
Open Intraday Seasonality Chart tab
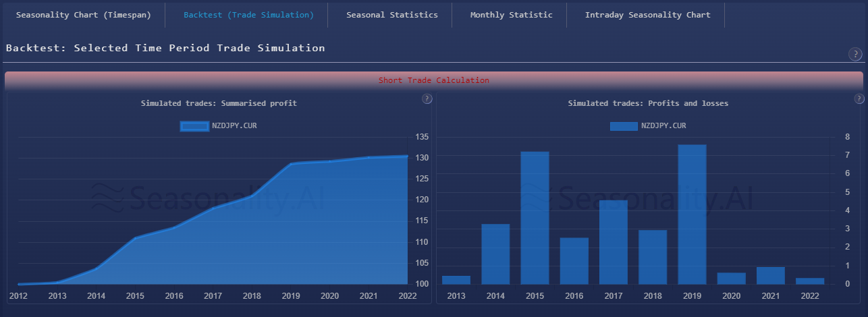tap(647, 15)
